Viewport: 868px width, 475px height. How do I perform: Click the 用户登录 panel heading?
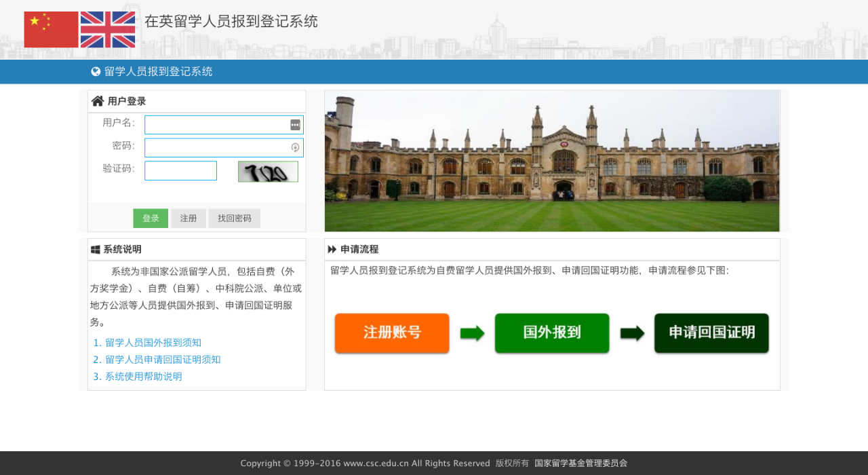point(127,102)
